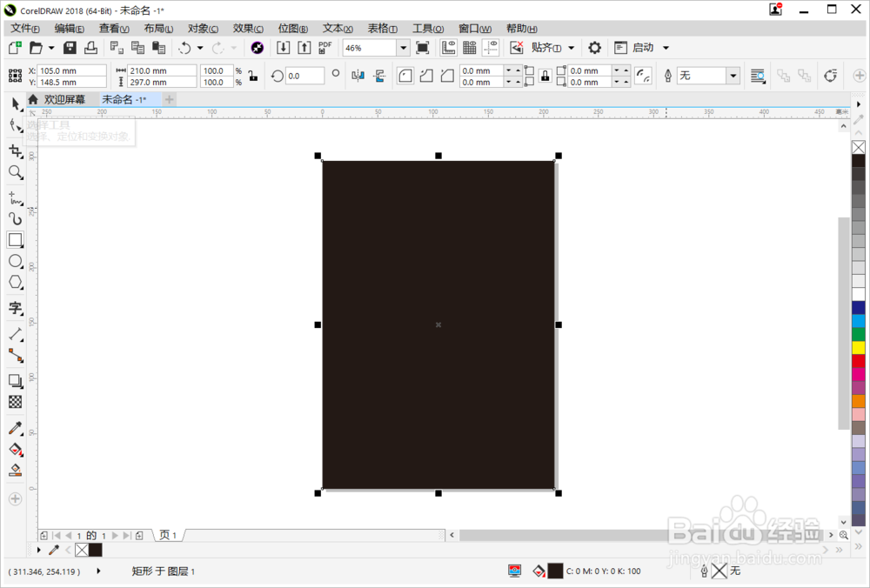Expand the coordinates flyout arrow in status bar
Viewport: 870px width, 588px height.
point(99,571)
